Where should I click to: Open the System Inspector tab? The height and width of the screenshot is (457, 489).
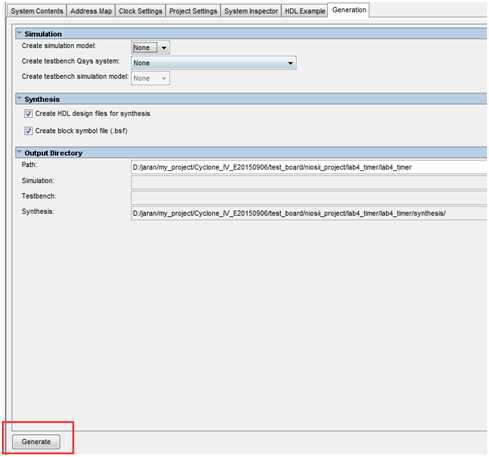click(251, 11)
